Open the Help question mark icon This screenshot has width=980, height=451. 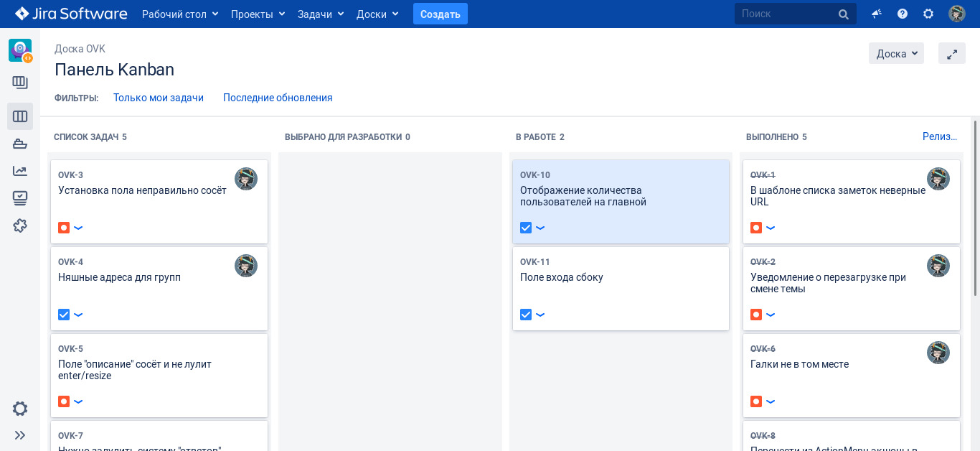tap(903, 14)
